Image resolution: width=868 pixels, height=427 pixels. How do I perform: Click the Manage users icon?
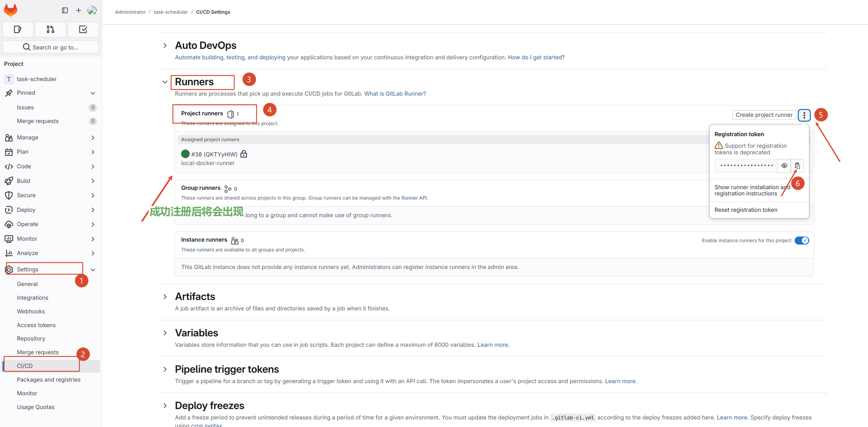pyautogui.click(x=9, y=137)
